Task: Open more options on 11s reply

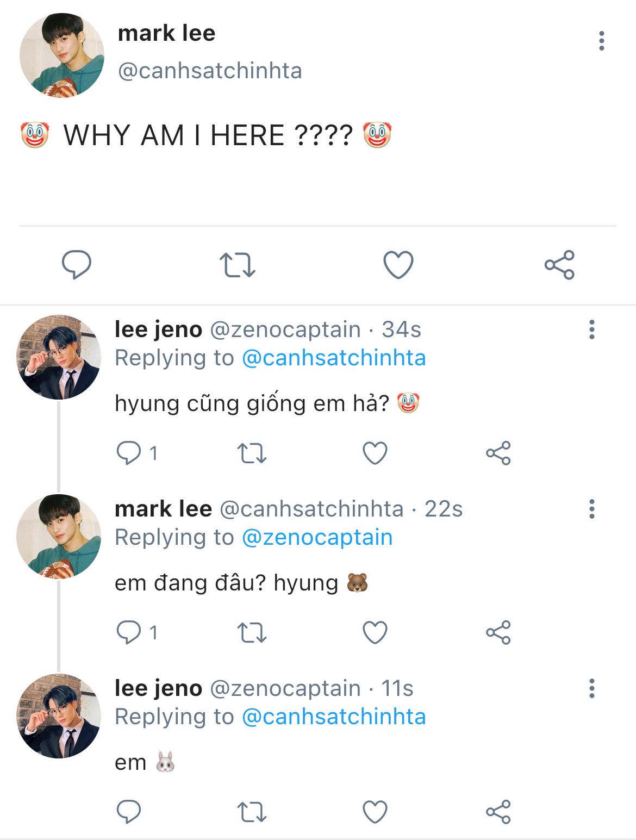Action: tap(592, 688)
